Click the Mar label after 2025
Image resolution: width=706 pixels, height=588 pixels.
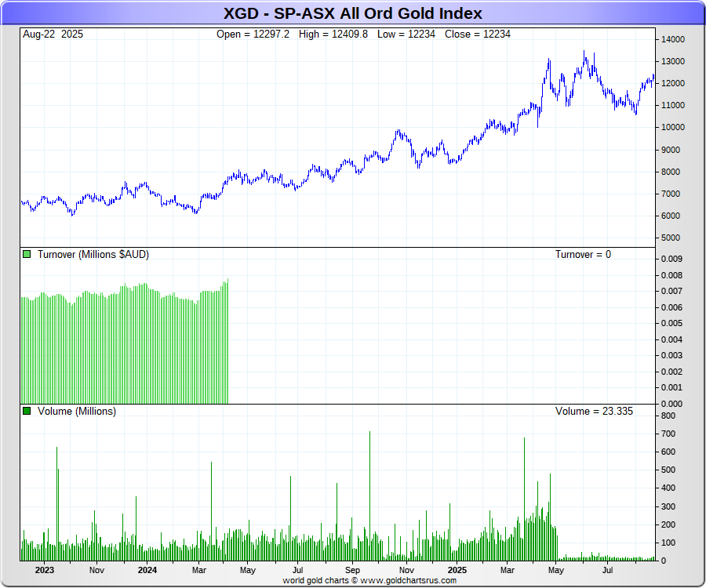(x=507, y=570)
